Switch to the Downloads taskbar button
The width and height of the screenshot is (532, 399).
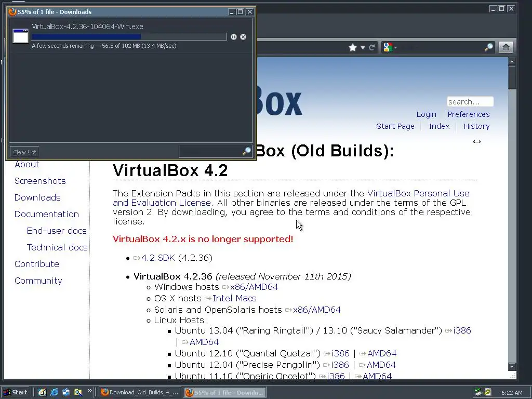pyautogui.click(x=225, y=393)
